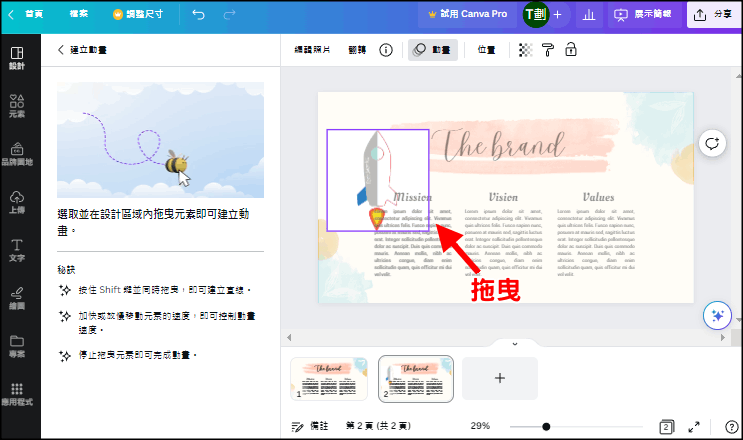743x440 pixels.
Task: Click the 試用 Canva Pro button
Action: [x=466, y=15]
